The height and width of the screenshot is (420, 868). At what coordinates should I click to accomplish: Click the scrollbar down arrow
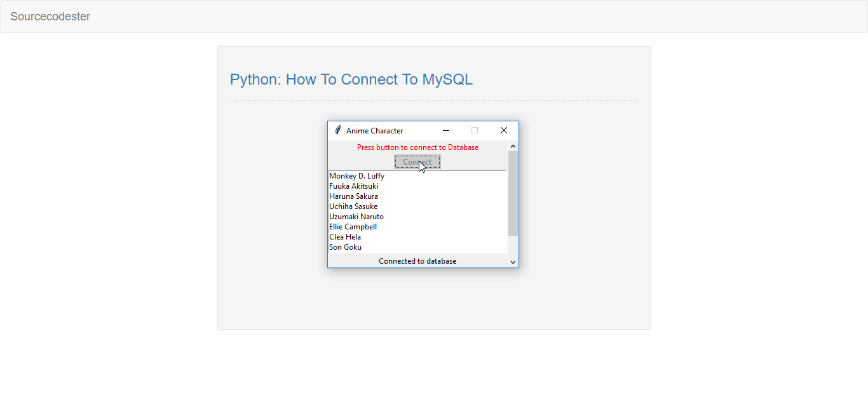click(x=513, y=262)
